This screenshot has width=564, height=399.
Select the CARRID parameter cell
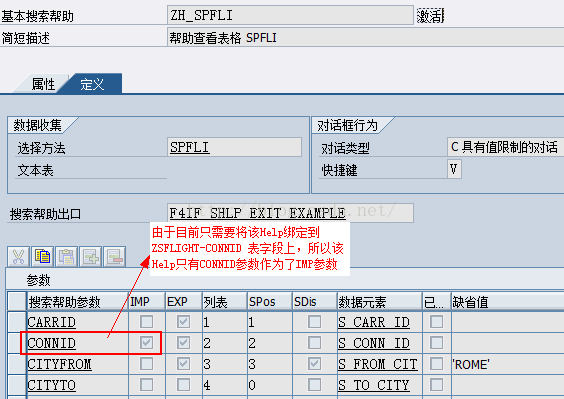point(77,322)
